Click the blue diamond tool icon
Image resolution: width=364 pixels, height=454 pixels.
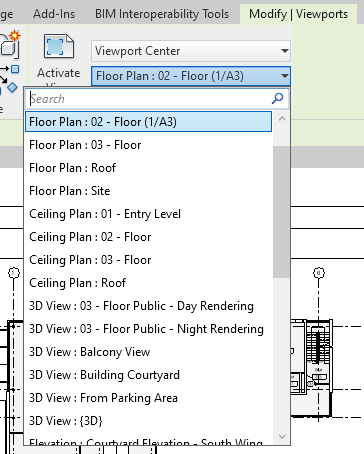click(12, 88)
